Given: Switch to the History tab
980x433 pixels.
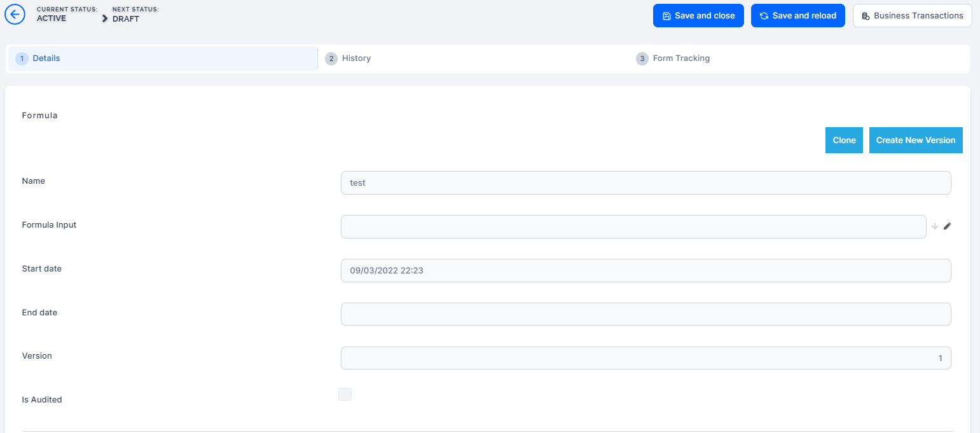Looking at the screenshot, I should 356,58.
